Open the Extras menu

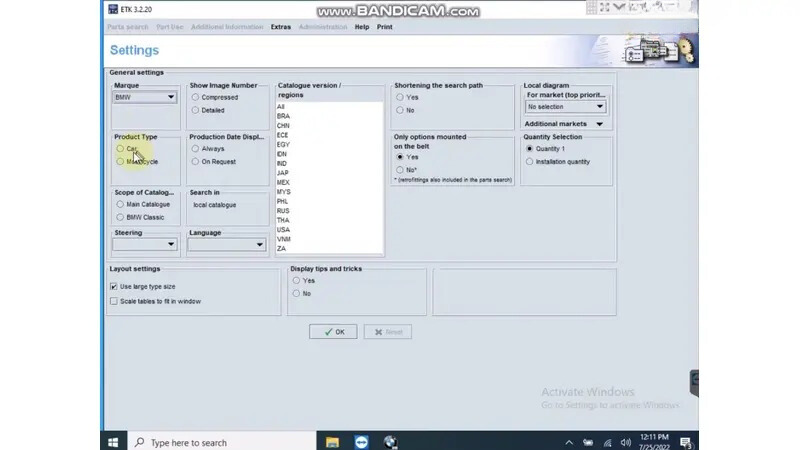(281, 27)
